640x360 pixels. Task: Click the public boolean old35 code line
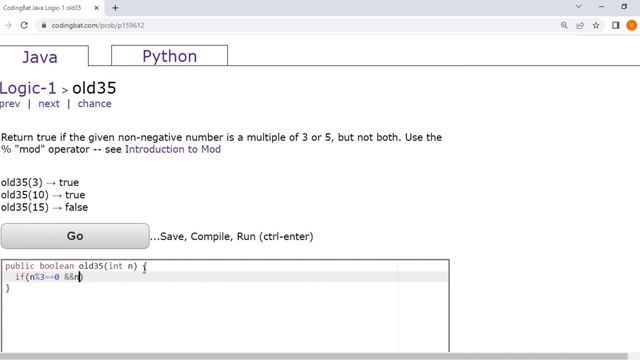pos(76,266)
